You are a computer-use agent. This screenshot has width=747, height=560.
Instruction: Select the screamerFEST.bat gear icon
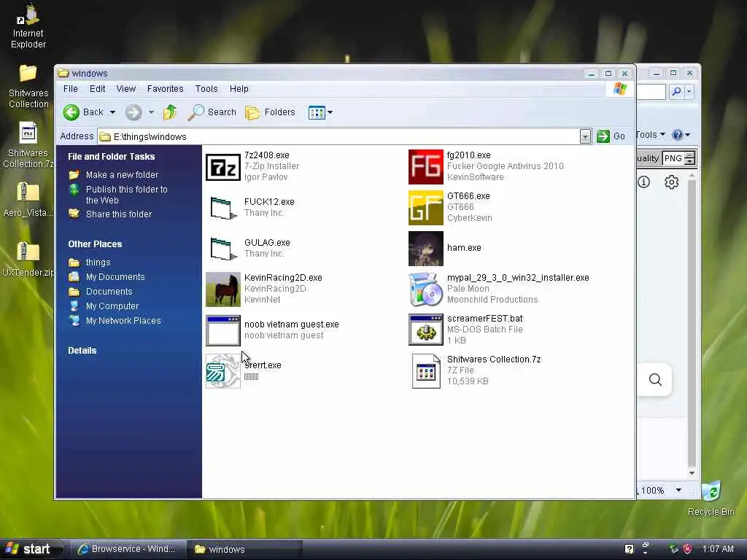[426, 330]
